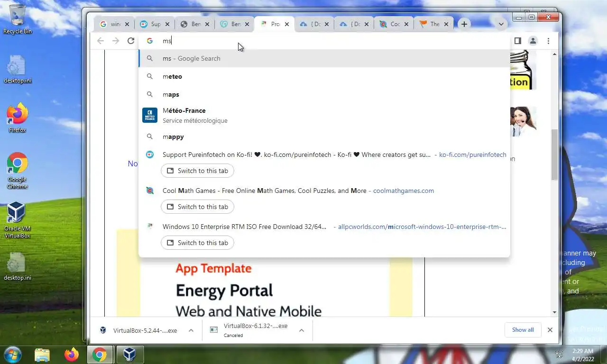This screenshot has height=364, width=607.
Task: Select the Firefox desktop shortcut
Action: [18, 118]
